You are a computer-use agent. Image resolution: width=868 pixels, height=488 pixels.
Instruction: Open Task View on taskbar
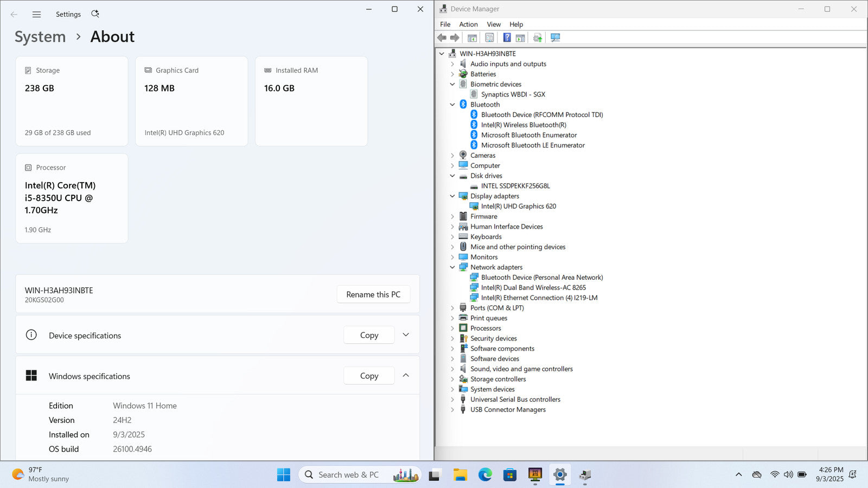(x=435, y=475)
